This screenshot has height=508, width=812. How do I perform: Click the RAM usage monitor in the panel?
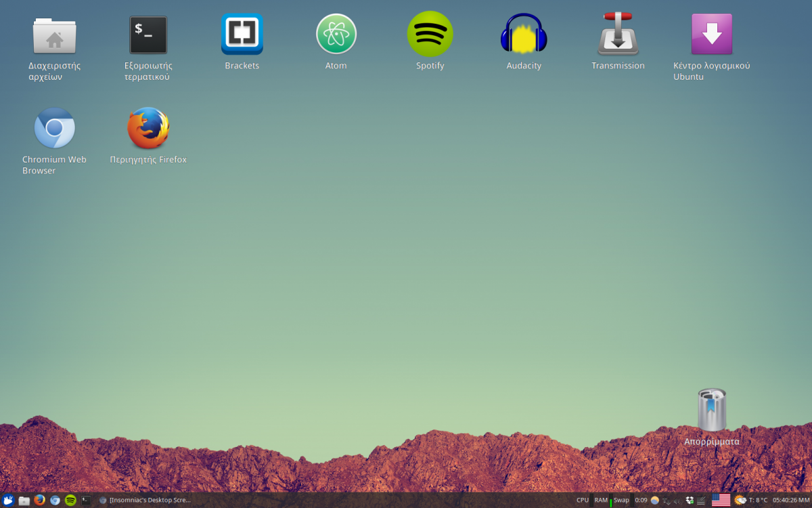[x=604, y=501]
